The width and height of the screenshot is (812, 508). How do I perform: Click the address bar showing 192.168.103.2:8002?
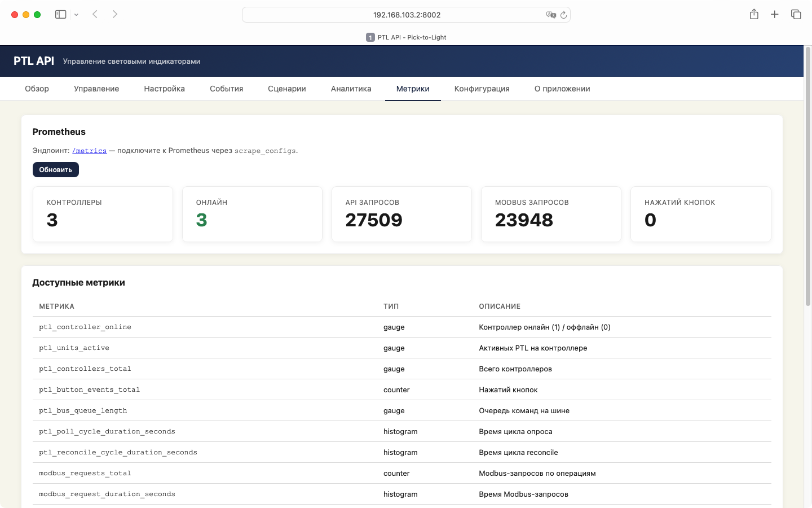[x=406, y=15]
